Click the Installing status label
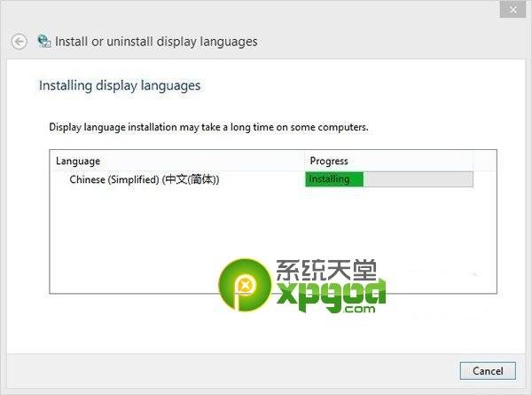The width and height of the screenshot is (532, 395). (x=329, y=179)
